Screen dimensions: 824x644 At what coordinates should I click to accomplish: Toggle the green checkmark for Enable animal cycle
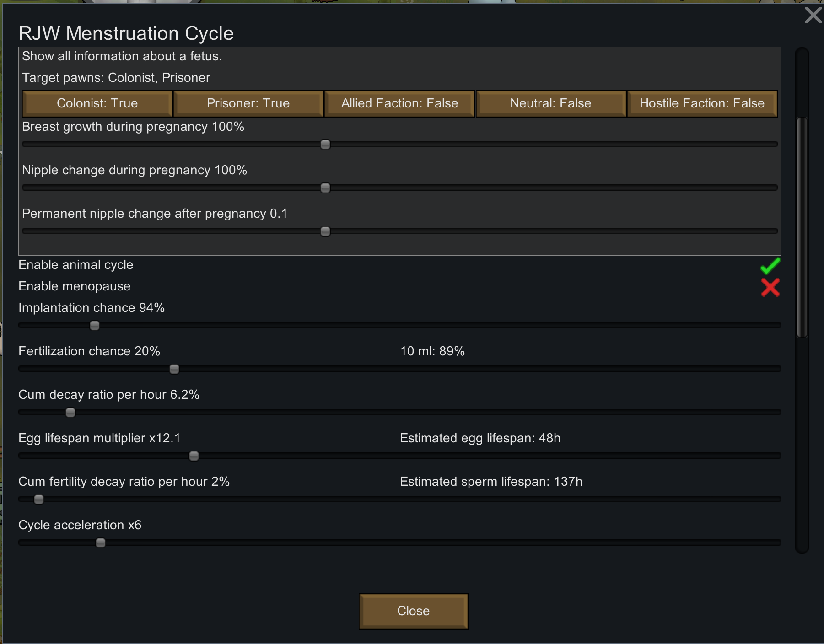[x=770, y=265]
